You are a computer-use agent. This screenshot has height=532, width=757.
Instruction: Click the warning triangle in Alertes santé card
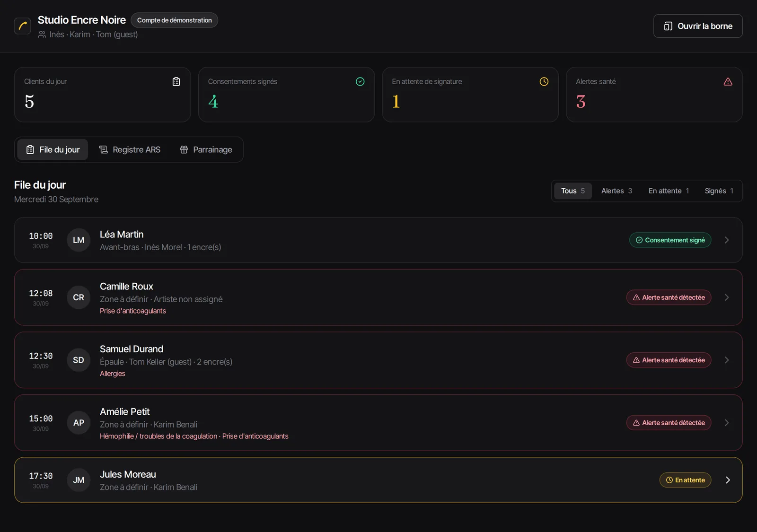(728, 82)
